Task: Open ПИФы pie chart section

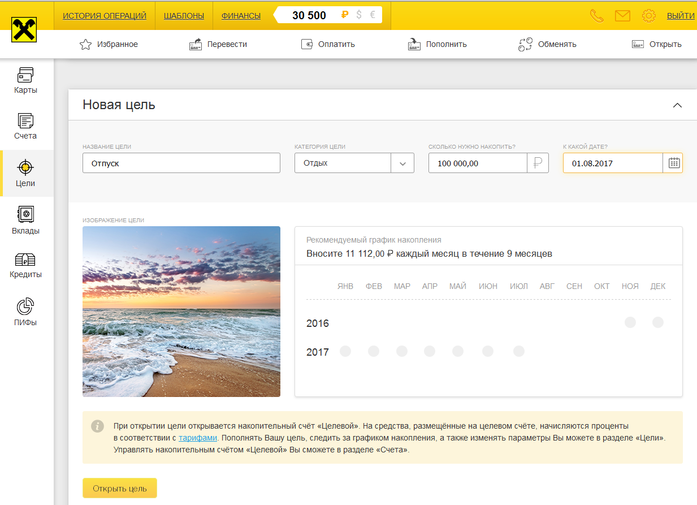Action: pyautogui.click(x=26, y=311)
